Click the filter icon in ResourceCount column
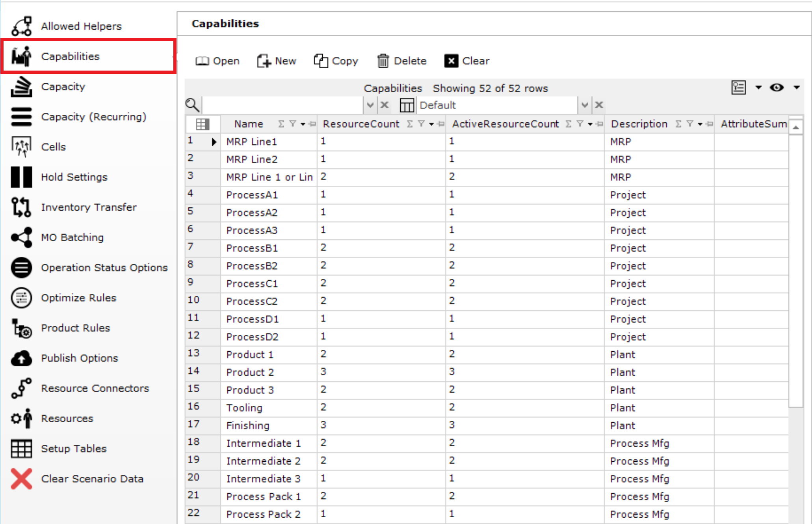 pyautogui.click(x=421, y=124)
